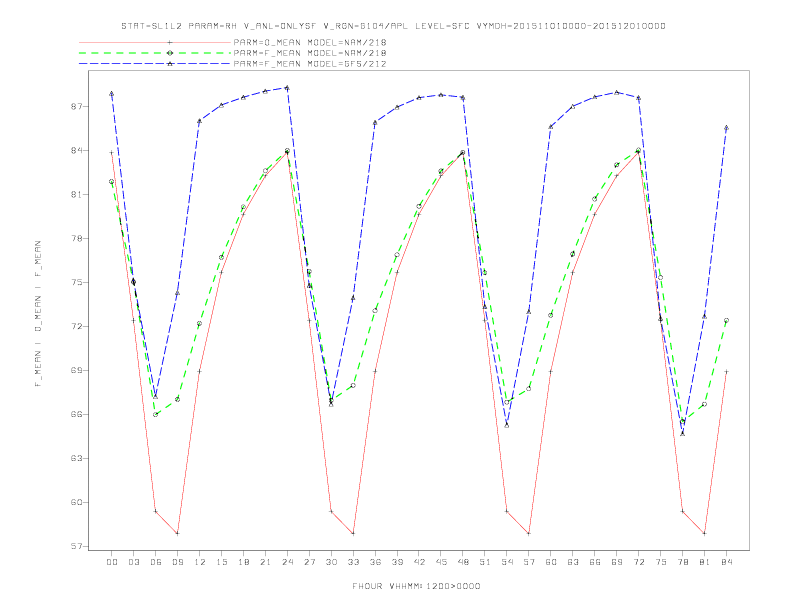
Task: Select legend label PARM=F_MEAN MODEL=GFS/212
Action: pos(310,64)
